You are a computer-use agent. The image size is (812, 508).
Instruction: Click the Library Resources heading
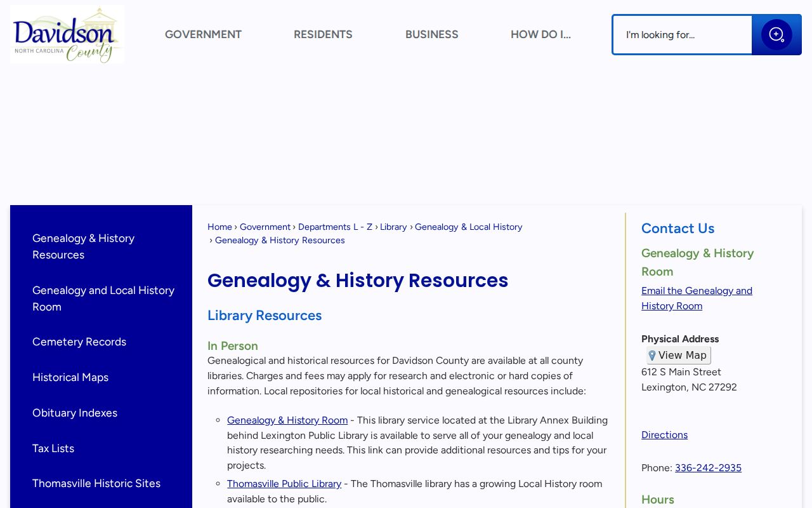(265, 316)
